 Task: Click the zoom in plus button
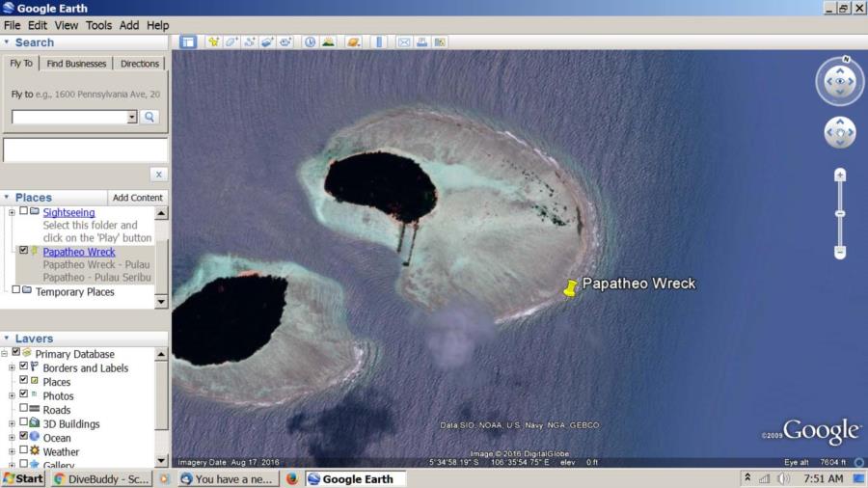840,175
